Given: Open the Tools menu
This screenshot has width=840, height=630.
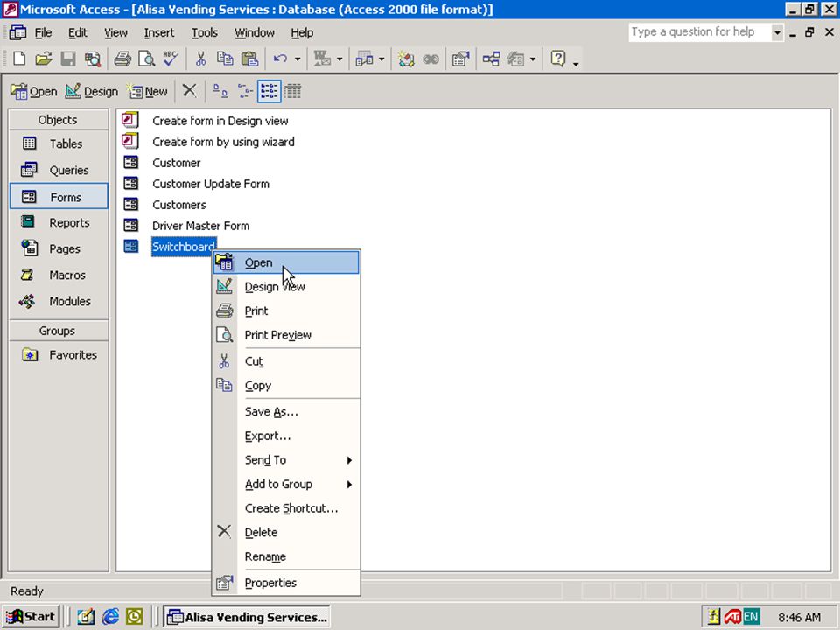Looking at the screenshot, I should (205, 32).
